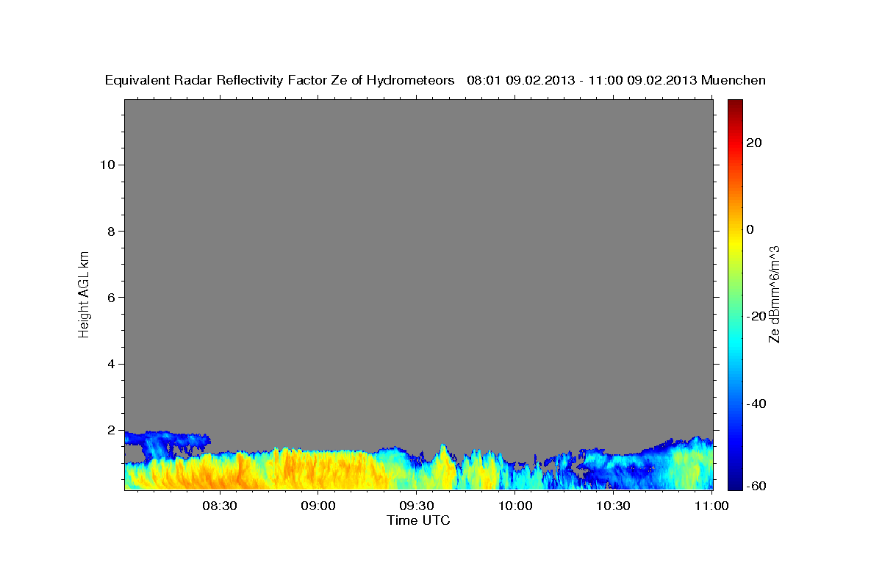Click the colorbar label -40

pos(756,403)
